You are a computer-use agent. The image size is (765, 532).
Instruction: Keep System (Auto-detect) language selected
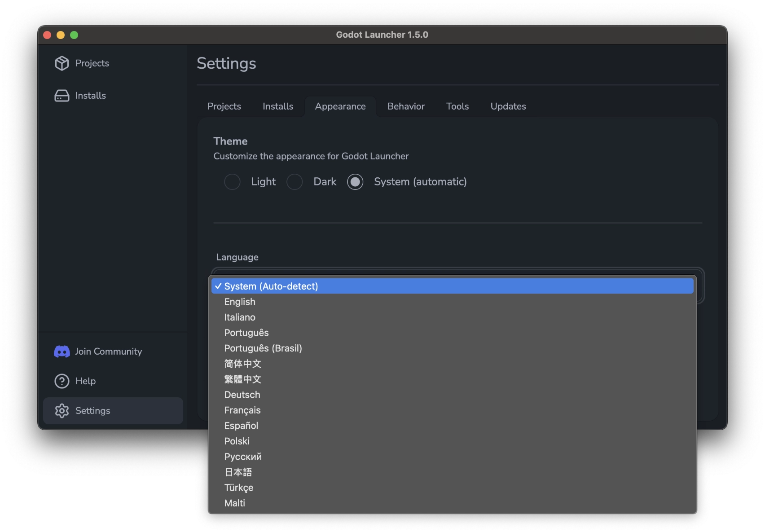(271, 286)
